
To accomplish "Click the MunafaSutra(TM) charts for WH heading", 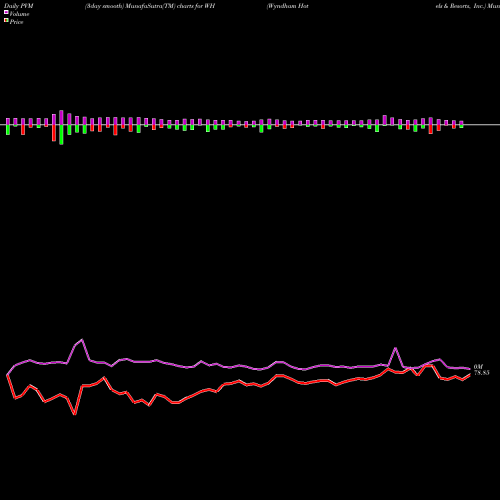I will [x=150, y=6].
